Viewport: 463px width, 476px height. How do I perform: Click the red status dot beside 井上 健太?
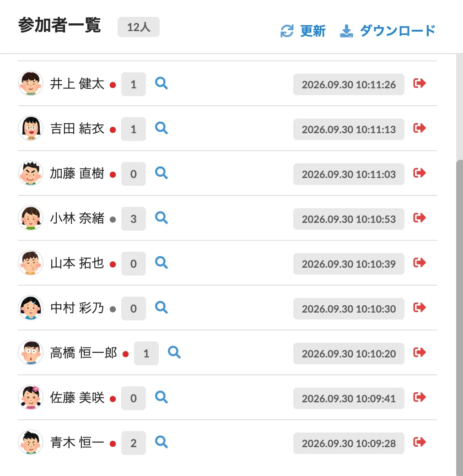click(113, 85)
